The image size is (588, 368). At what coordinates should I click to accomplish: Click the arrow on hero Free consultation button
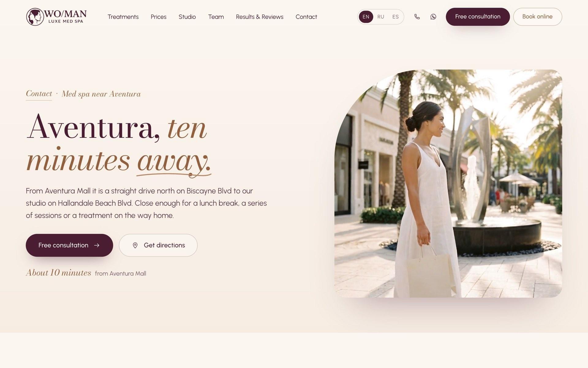(x=97, y=245)
